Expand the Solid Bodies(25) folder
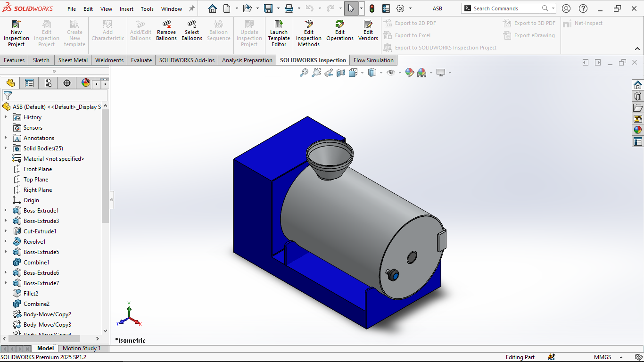The image size is (644, 362). tap(6, 148)
